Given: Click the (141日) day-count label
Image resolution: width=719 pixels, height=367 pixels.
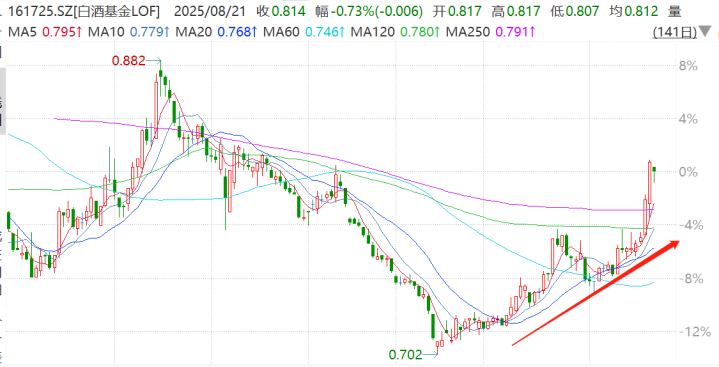Looking at the screenshot, I should pos(675,32).
